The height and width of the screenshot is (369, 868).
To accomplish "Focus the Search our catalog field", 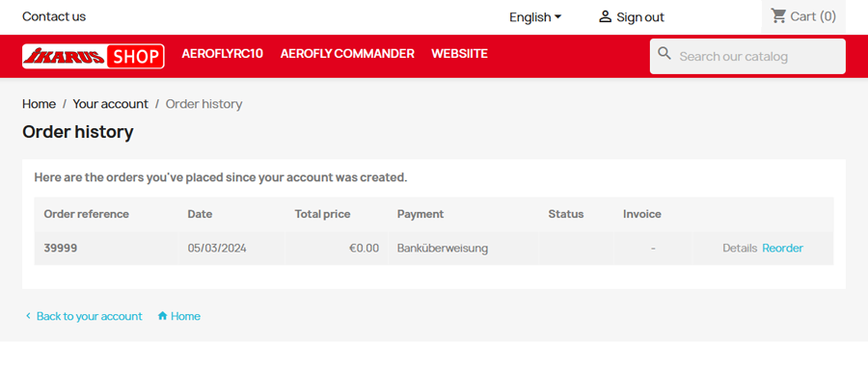I will [x=747, y=56].
